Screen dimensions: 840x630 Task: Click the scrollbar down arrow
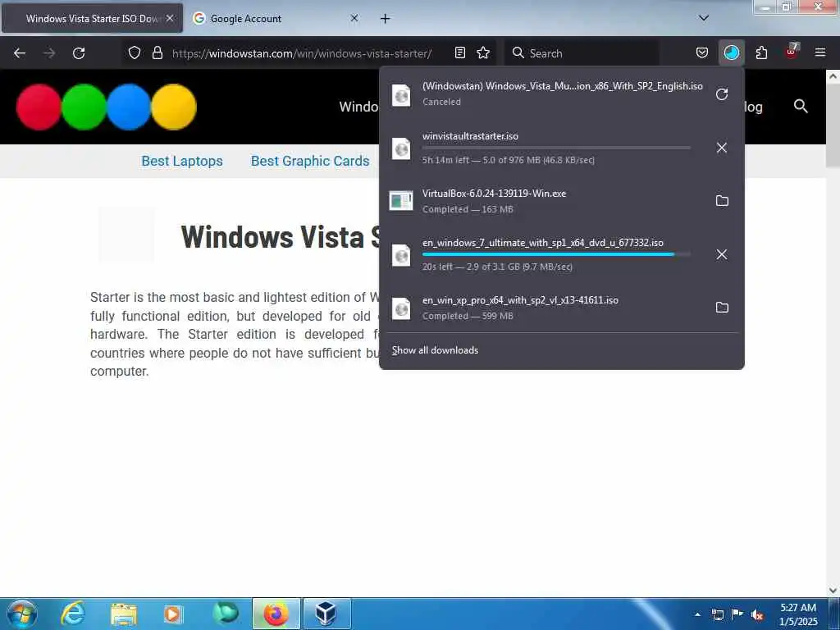pyautogui.click(x=833, y=590)
